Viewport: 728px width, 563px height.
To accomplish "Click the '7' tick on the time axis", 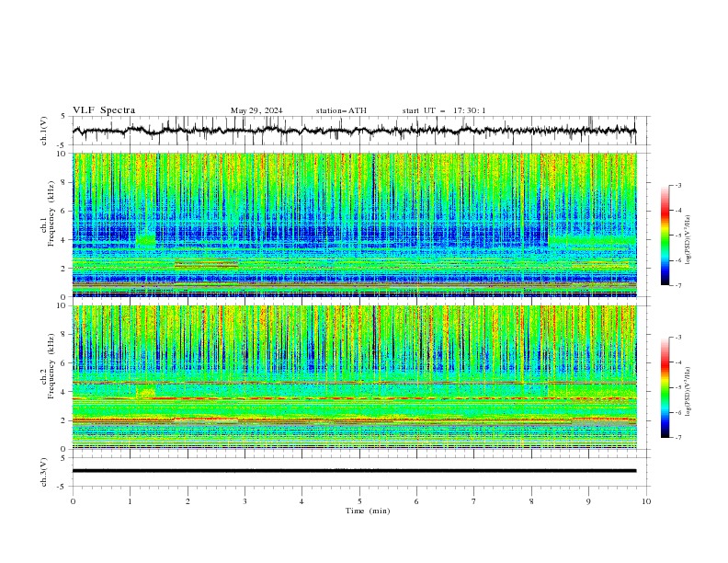I will [x=474, y=501].
